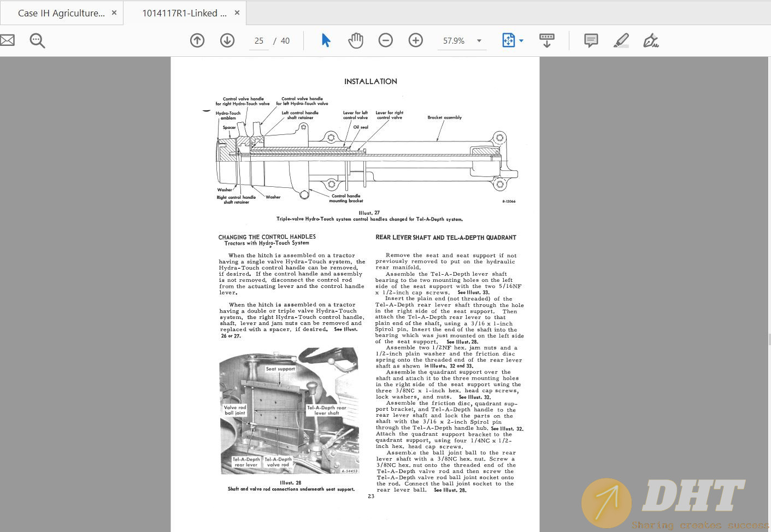The image size is (771, 532).
Task: Switch to 1014117R1-Linked tab
Action: 185,13
